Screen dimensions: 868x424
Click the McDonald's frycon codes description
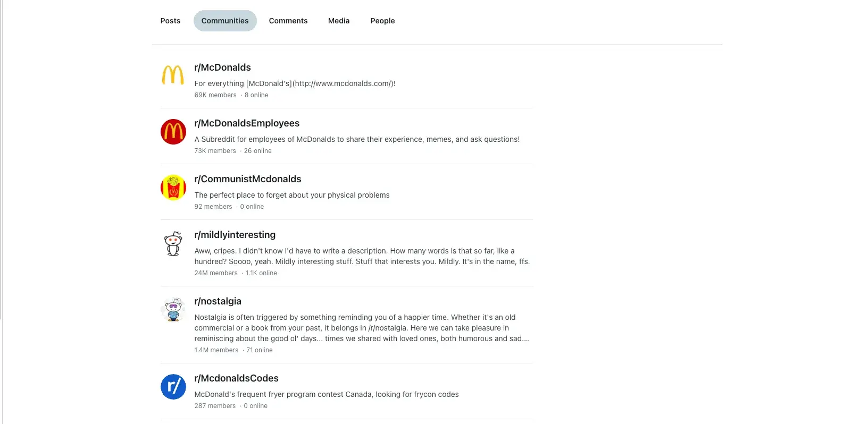[x=327, y=394]
